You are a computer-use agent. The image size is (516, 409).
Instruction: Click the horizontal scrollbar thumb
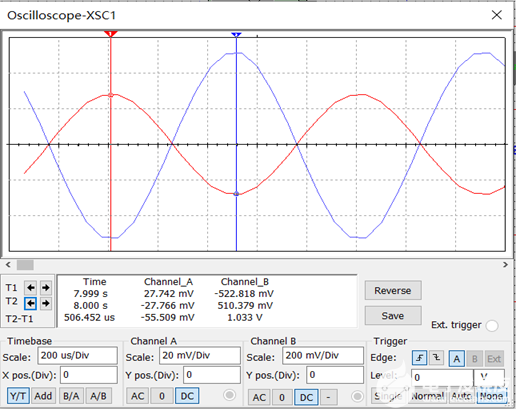[x=25, y=265]
